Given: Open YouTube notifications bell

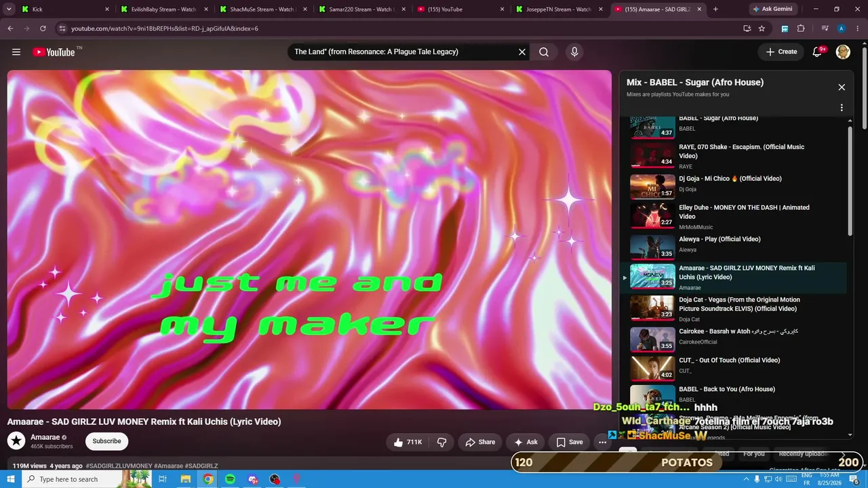Looking at the screenshot, I should point(818,52).
